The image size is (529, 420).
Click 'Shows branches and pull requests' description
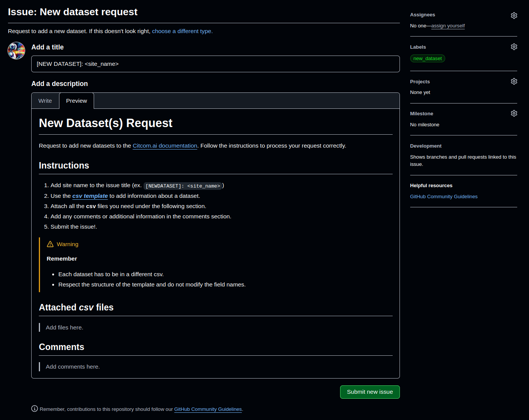[463, 161]
